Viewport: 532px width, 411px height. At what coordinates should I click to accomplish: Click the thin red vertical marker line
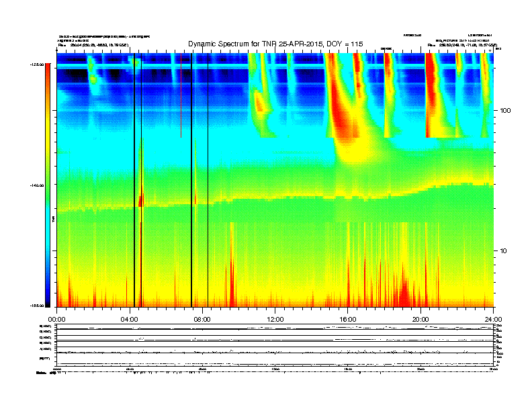click(181, 95)
